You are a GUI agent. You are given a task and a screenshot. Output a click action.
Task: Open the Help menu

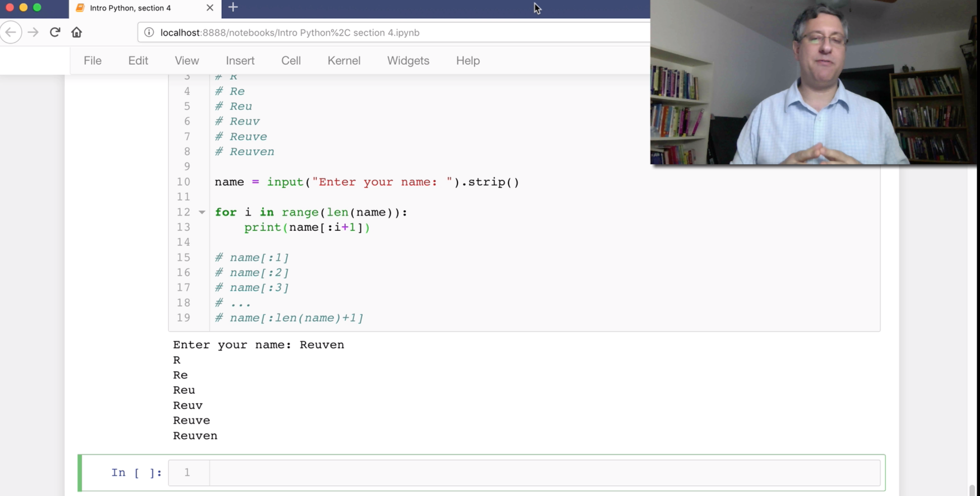[468, 60]
